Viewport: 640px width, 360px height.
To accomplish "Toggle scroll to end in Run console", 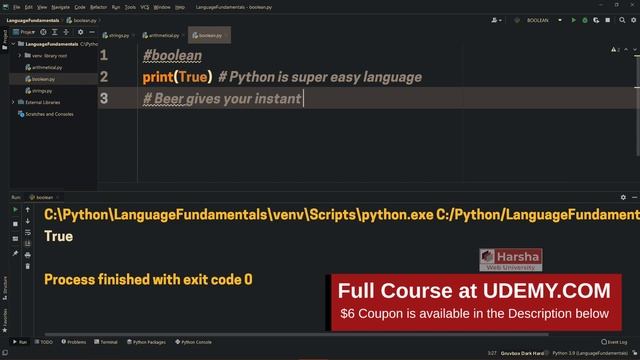I will tap(28, 244).
